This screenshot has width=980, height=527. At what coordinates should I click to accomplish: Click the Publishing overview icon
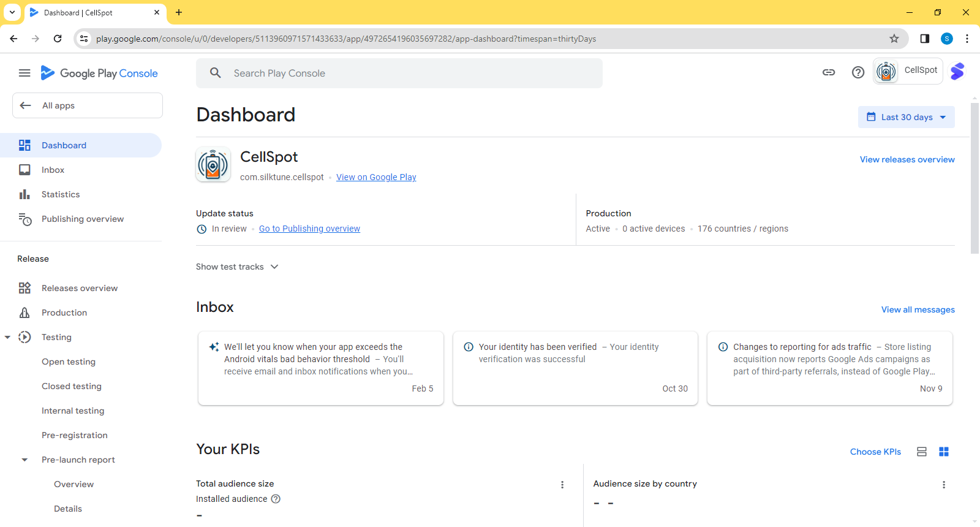coord(24,219)
